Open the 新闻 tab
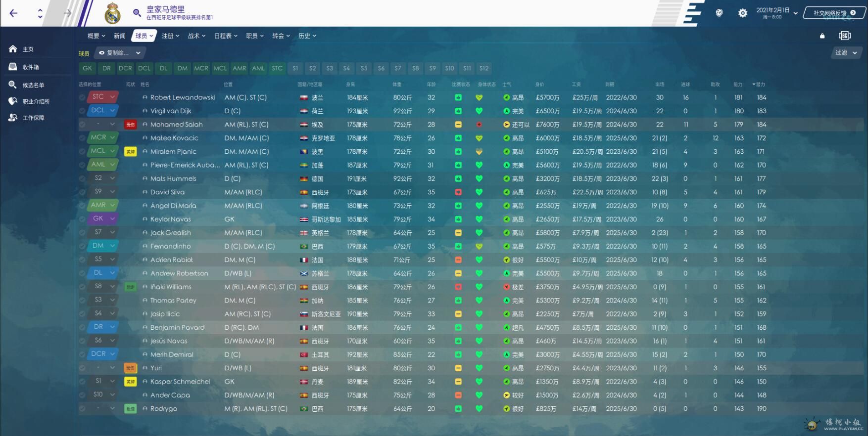The height and width of the screenshot is (436, 868). (120, 36)
